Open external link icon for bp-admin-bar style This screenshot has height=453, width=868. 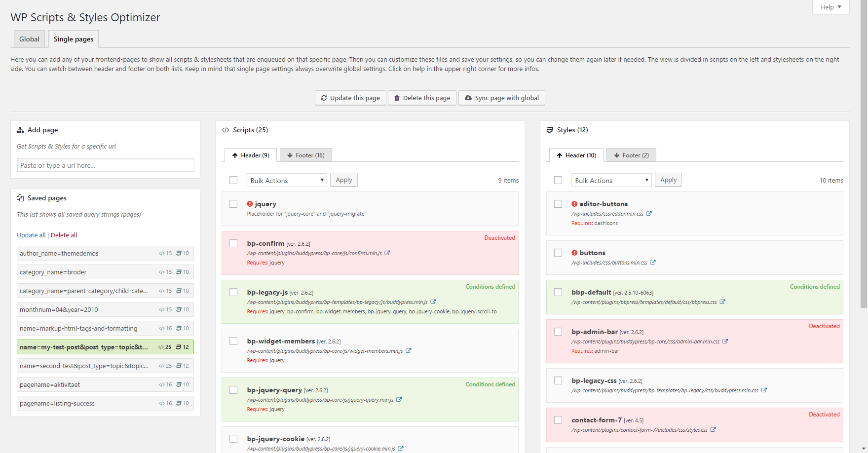tap(725, 341)
